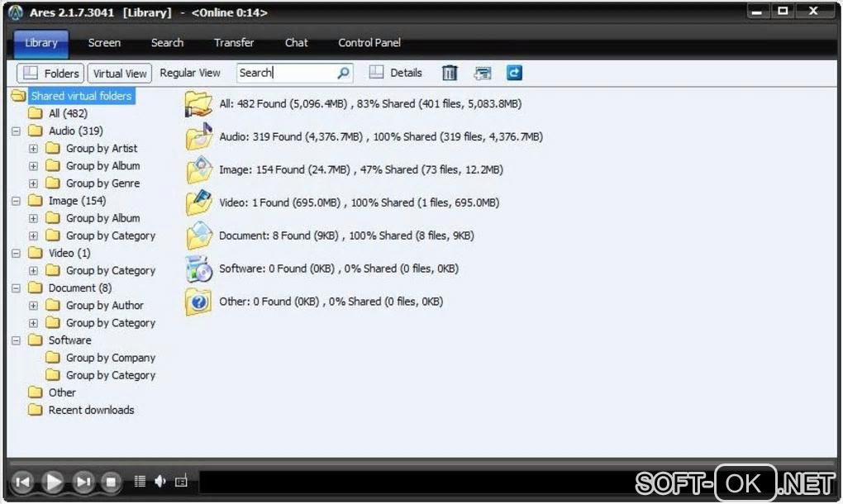Expand Group by Artist under Audio

click(33, 148)
